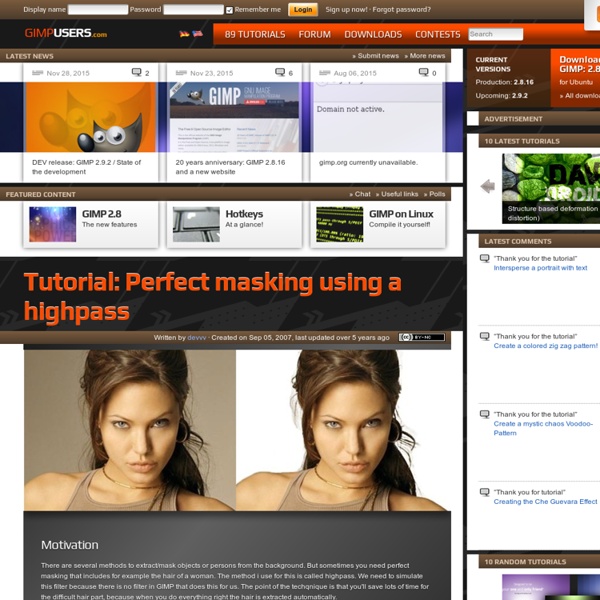Open GIMP on Linux Compile it yourself card
600x600 pixels.
[x=378, y=225]
